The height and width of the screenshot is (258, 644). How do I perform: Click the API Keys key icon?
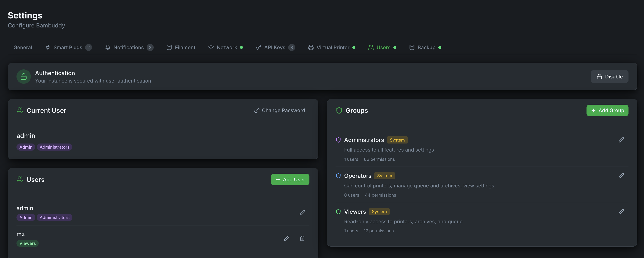click(x=258, y=47)
